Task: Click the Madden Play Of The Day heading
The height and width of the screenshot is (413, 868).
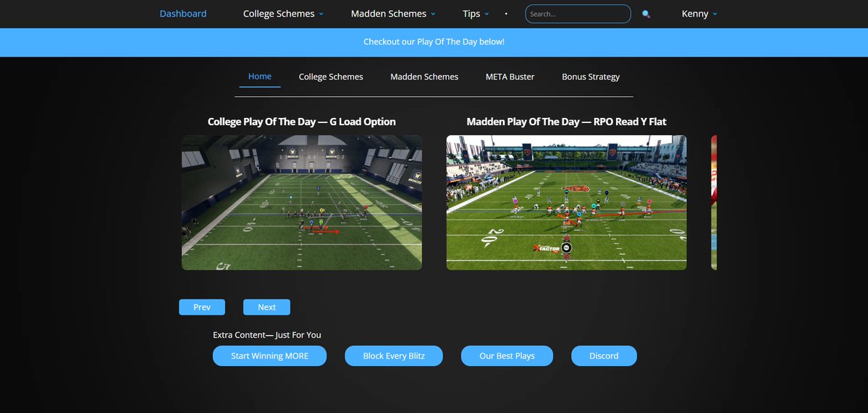Action: (x=566, y=122)
